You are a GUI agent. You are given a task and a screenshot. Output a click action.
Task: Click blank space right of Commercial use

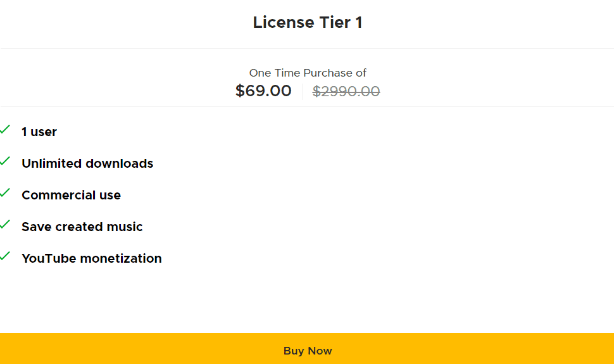[x=380, y=196]
